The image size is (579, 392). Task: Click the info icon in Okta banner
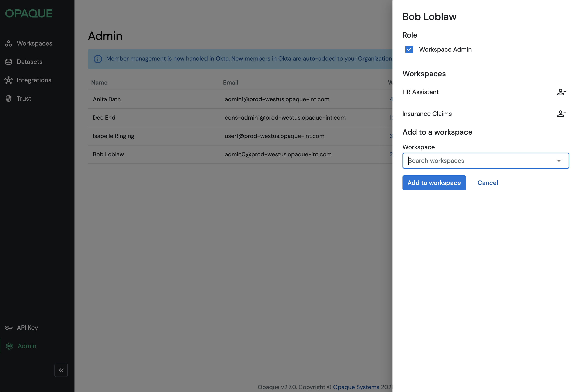(x=98, y=59)
